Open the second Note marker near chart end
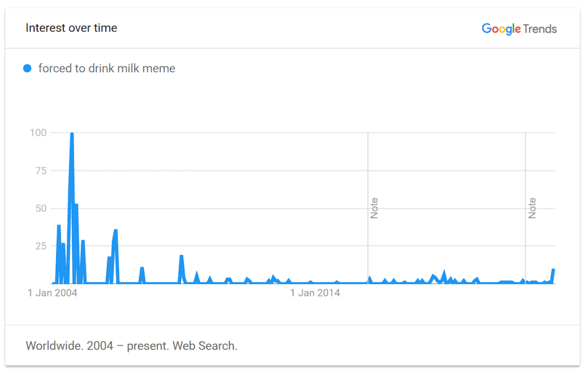588x373 pixels. coord(532,208)
